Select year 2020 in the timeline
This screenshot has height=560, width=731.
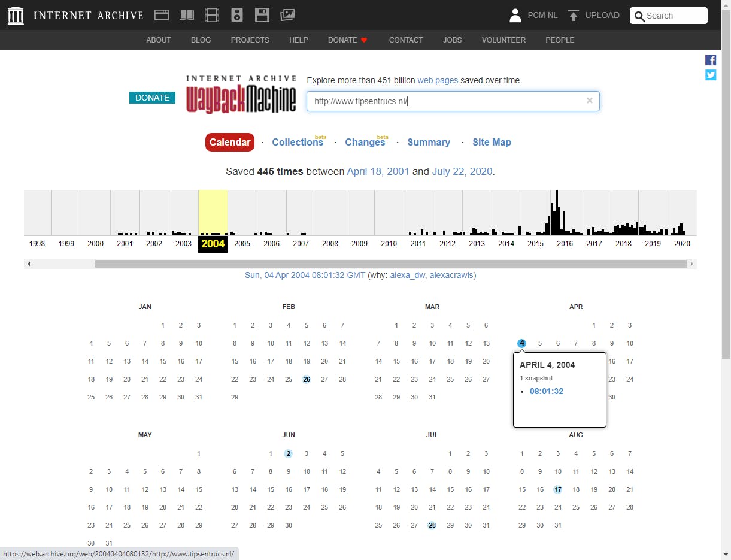click(x=682, y=244)
